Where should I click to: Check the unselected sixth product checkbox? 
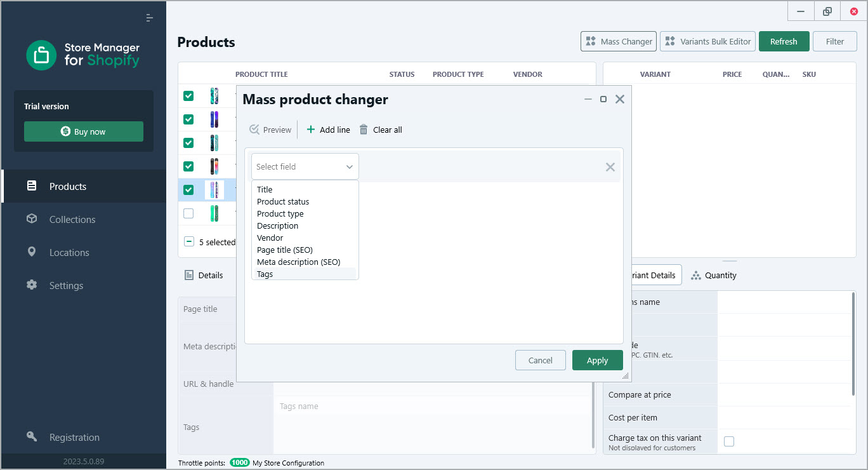188,213
